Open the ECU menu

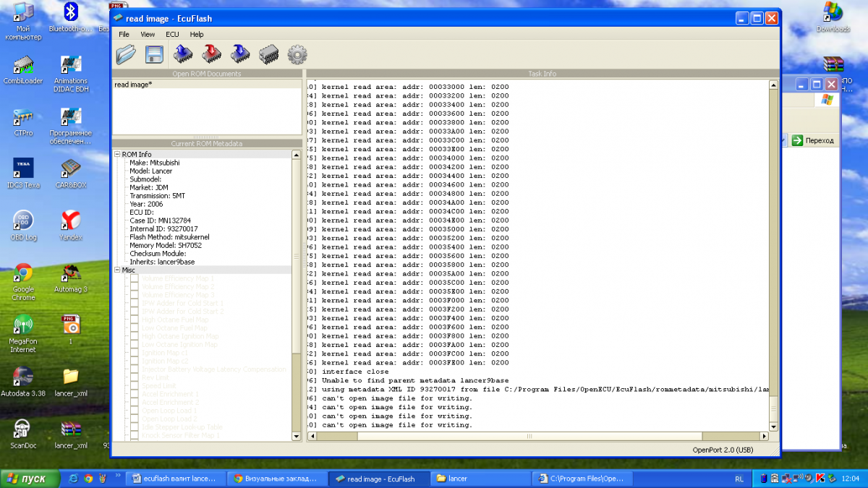172,34
